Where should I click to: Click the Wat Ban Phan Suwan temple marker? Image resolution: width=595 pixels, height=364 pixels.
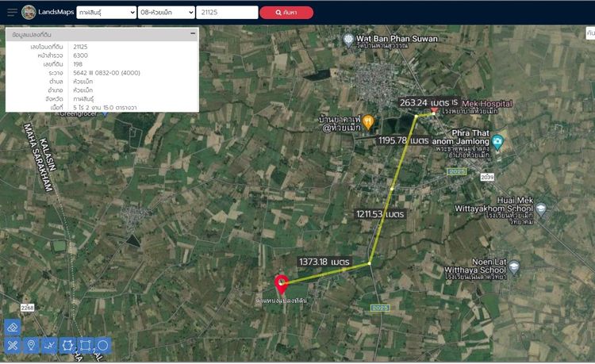[x=348, y=40]
